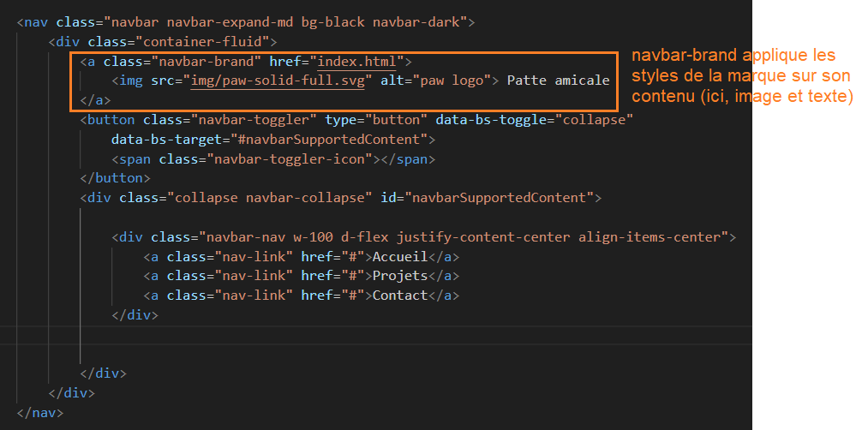868x430 pixels.
Task: Click the id="navbarSupportedContent" attribute value
Action: [x=500, y=198]
